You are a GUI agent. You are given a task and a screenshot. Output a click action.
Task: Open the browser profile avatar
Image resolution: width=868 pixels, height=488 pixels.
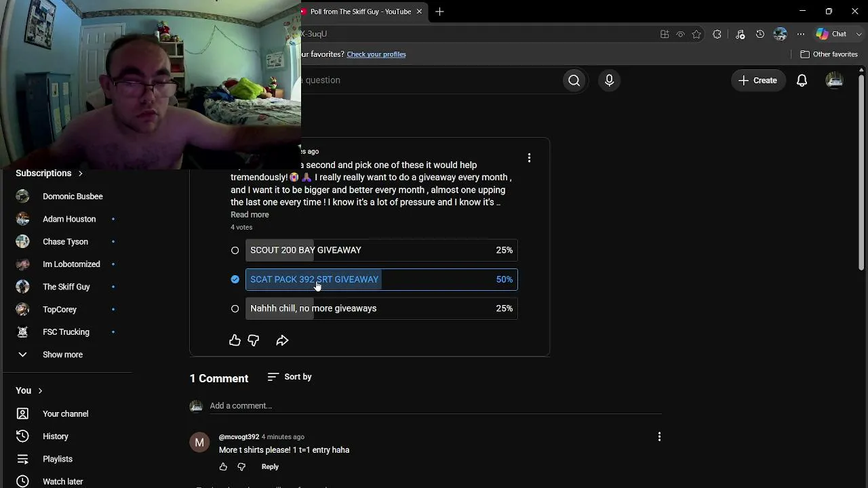pos(781,34)
